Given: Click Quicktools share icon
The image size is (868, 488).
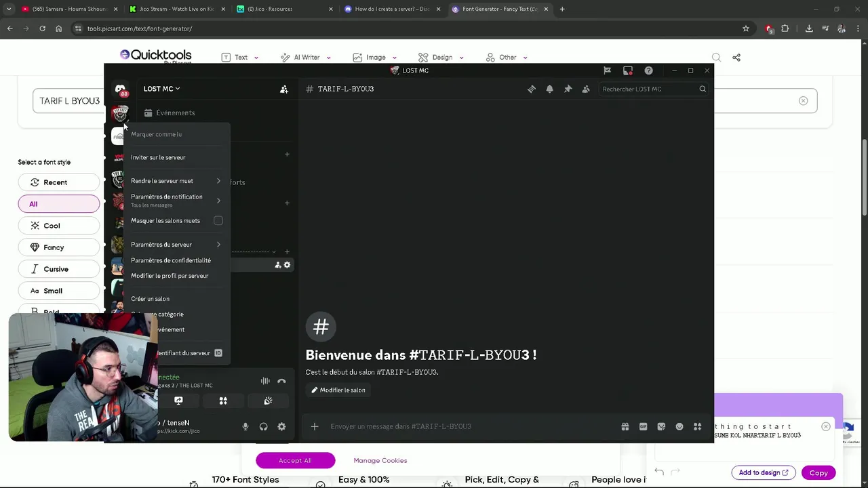Looking at the screenshot, I should point(736,58).
